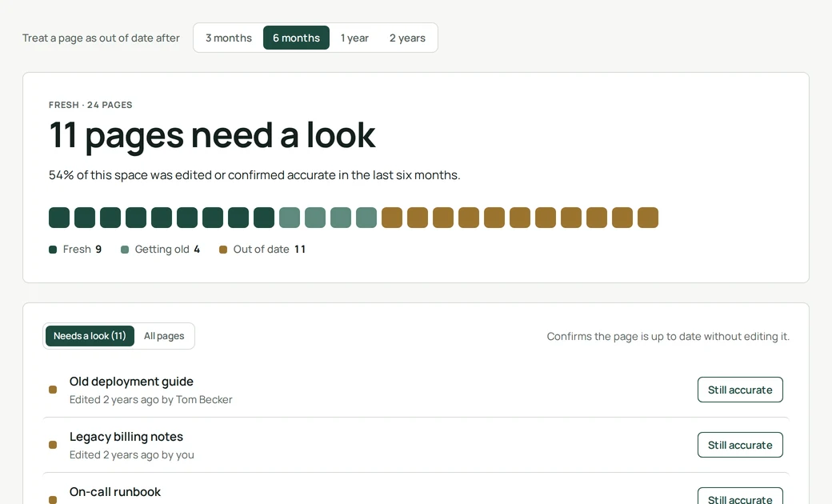Click the 'FRESH · 24 PAGES' label
Viewport: 832px width, 504px height.
coord(90,105)
